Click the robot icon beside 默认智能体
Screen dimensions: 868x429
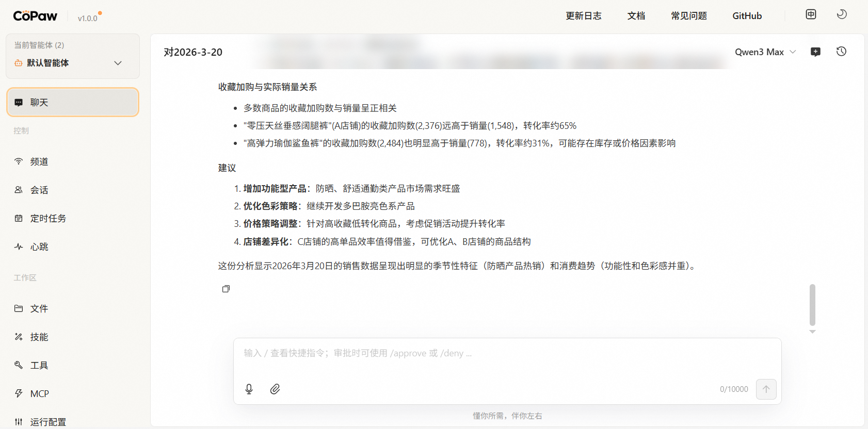[x=18, y=63]
